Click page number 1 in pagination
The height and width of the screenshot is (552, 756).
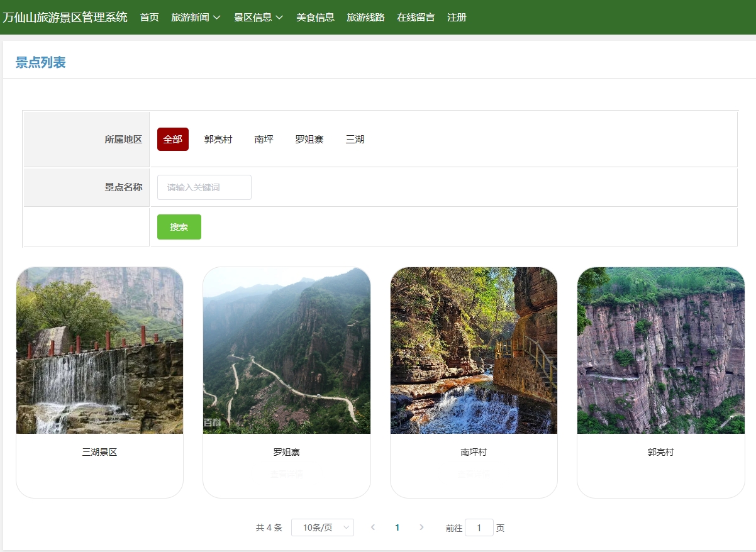point(397,527)
